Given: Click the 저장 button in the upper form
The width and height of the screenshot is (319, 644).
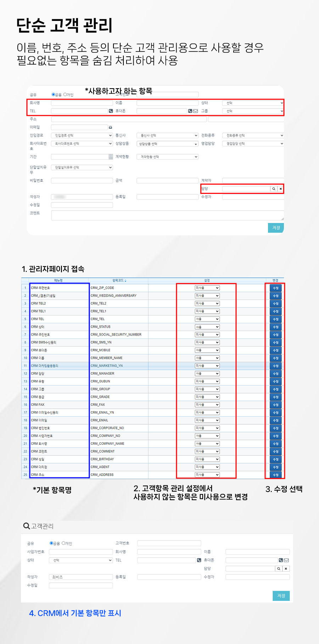Looking at the screenshot, I should 276,228.
